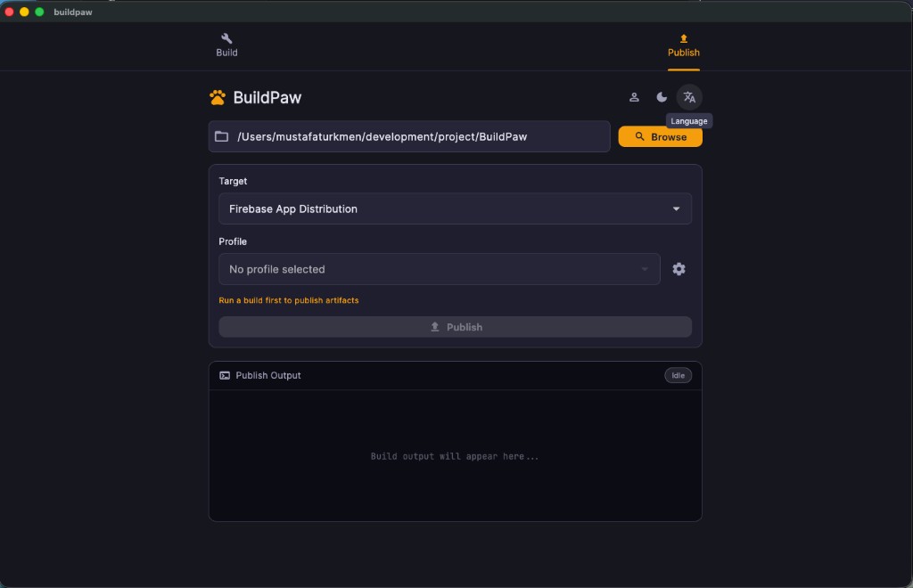Click the macOS green fullscreen button
Image resolution: width=913 pixels, height=588 pixels.
(x=39, y=12)
